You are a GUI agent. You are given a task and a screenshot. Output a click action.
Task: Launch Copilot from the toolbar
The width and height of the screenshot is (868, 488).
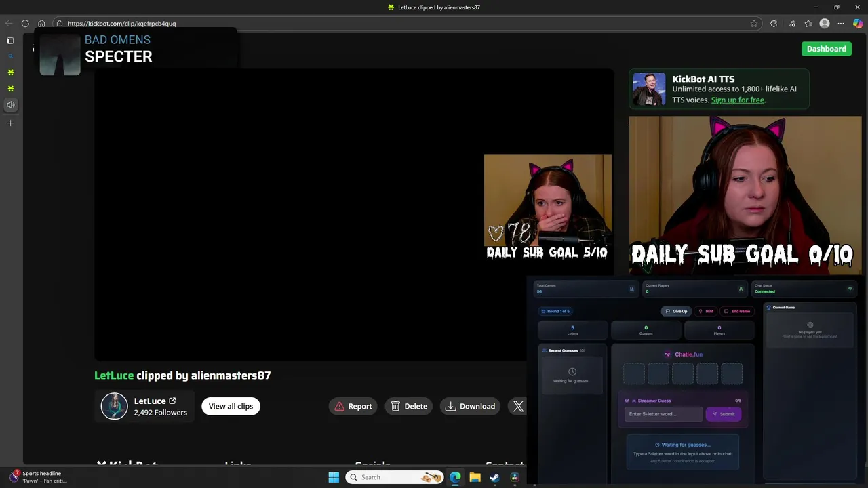[858, 24]
